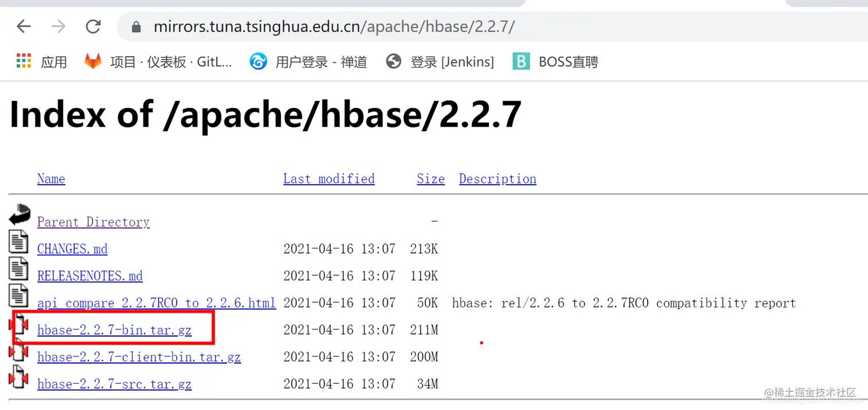Click the padlock site security icon
The height and width of the screenshot is (410, 868).
136,27
